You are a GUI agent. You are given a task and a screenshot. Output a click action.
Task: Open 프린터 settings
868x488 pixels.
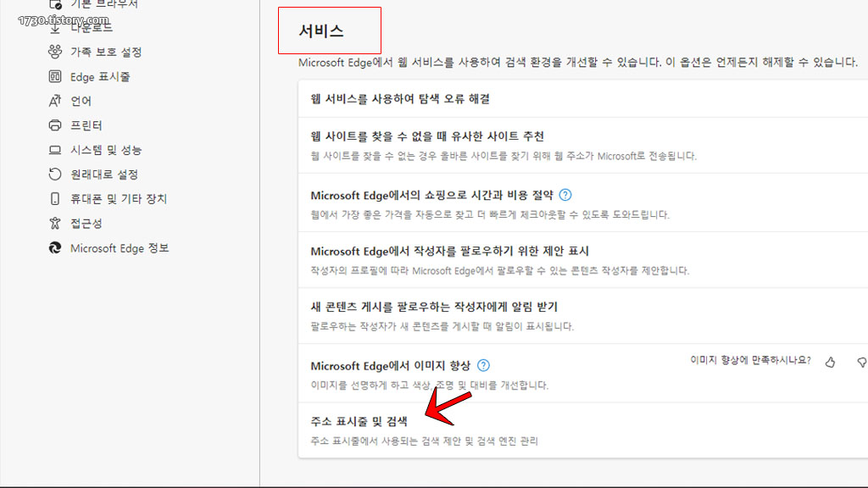click(x=86, y=125)
